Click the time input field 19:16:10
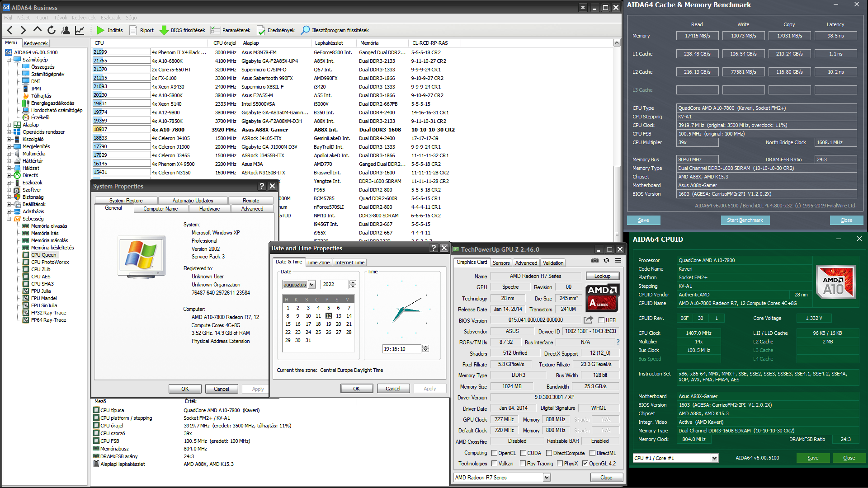The height and width of the screenshot is (488, 868). (x=402, y=349)
